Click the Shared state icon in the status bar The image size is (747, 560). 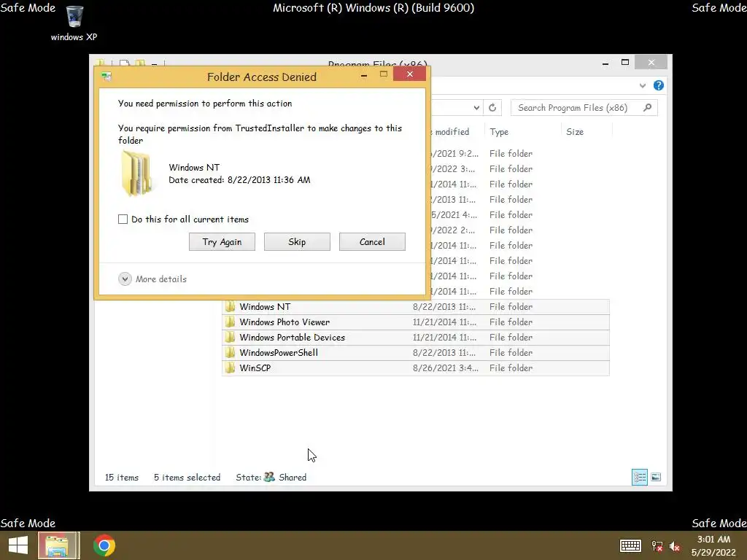pos(269,477)
